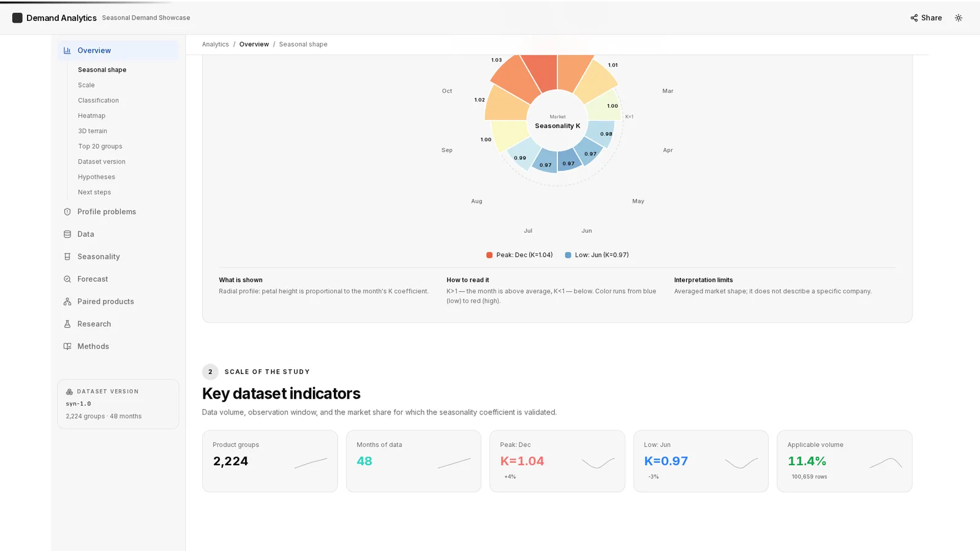Click the Data database icon
Image resolution: width=980 pixels, height=551 pixels.
67,234
